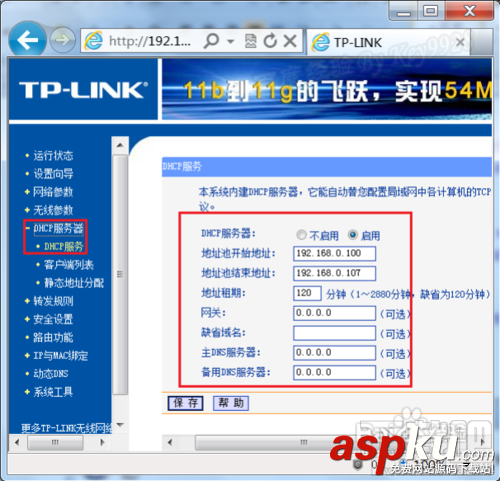Click 主DNS服务器 input field
The height and width of the screenshot is (481, 500).
[334, 353]
